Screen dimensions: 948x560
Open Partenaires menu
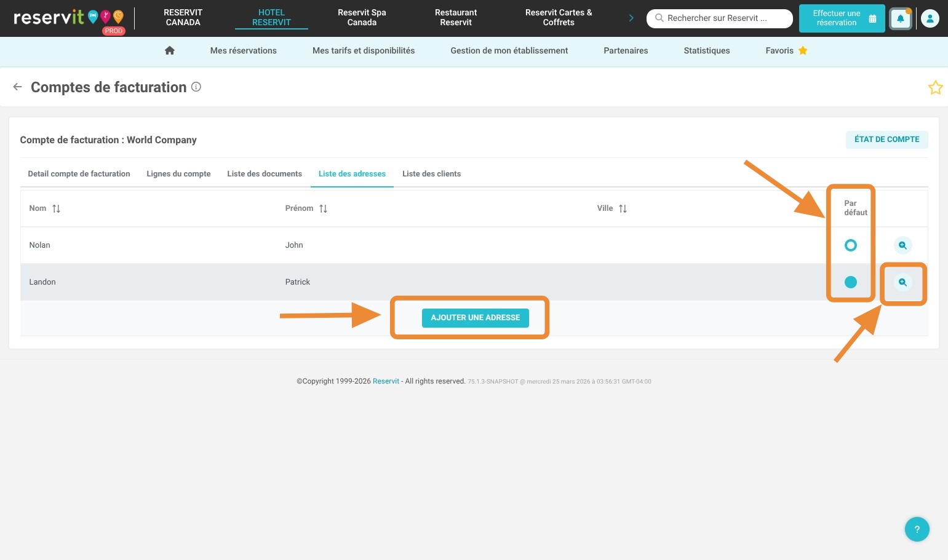pos(626,50)
